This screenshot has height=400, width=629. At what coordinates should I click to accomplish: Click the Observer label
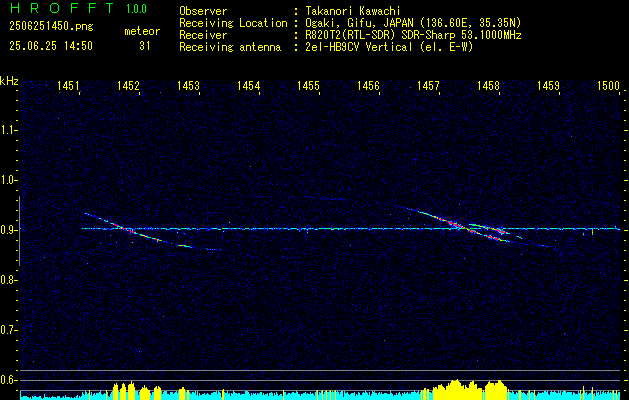[203, 11]
